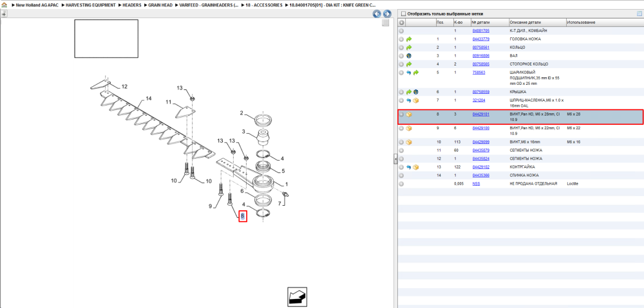Select callout 3 near the shaft

point(243,132)
